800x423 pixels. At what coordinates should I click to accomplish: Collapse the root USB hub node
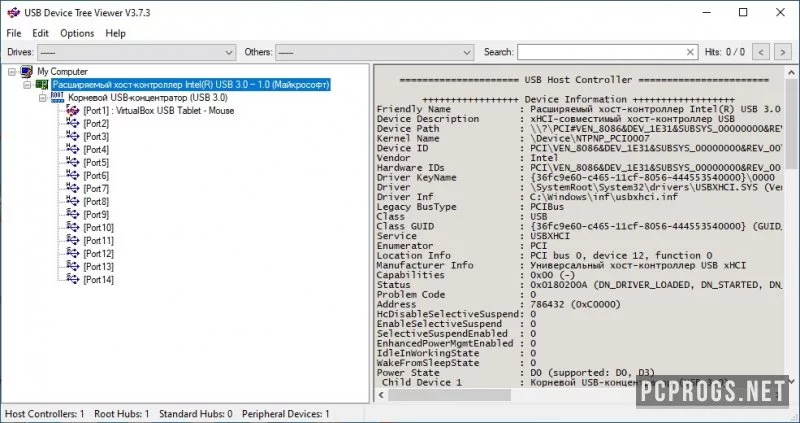(x=43, y=98)
